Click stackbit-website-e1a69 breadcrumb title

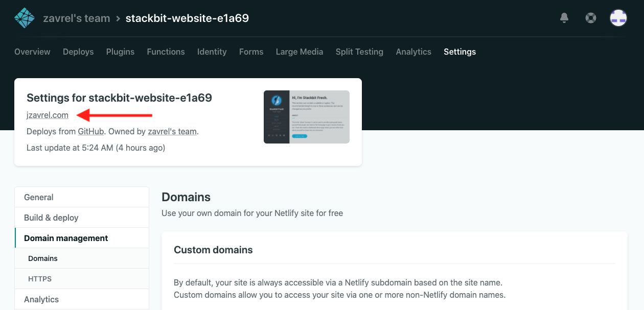click(x=187, y=18)
